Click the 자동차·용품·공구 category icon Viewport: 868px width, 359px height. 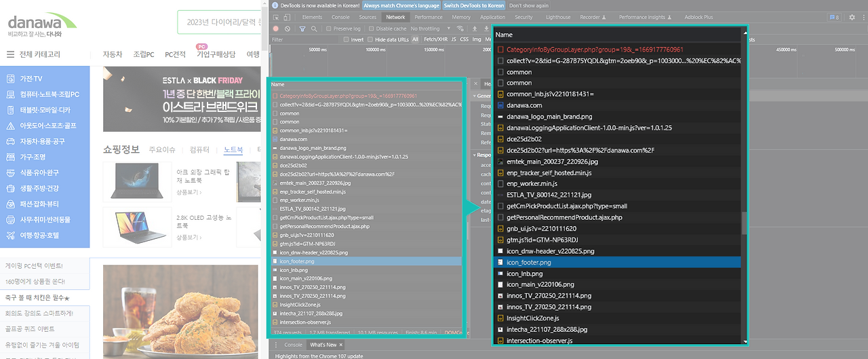coord(12,141)
